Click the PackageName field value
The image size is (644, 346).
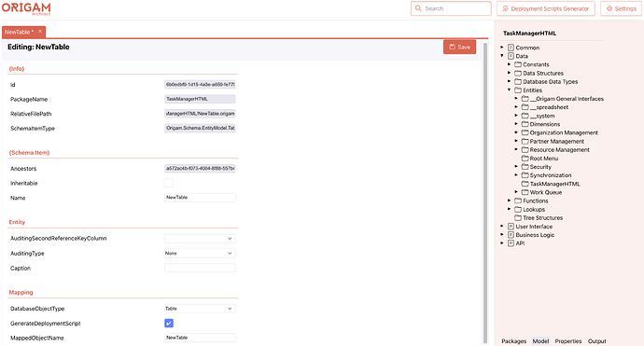[x=200, y=99]
